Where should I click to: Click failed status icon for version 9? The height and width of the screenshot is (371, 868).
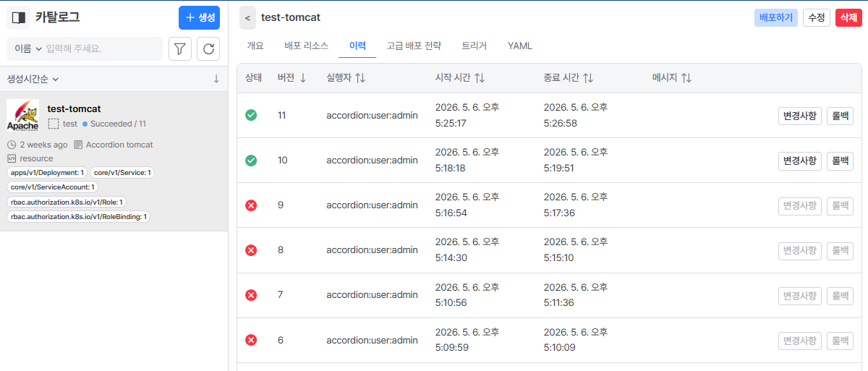point(251,205)
